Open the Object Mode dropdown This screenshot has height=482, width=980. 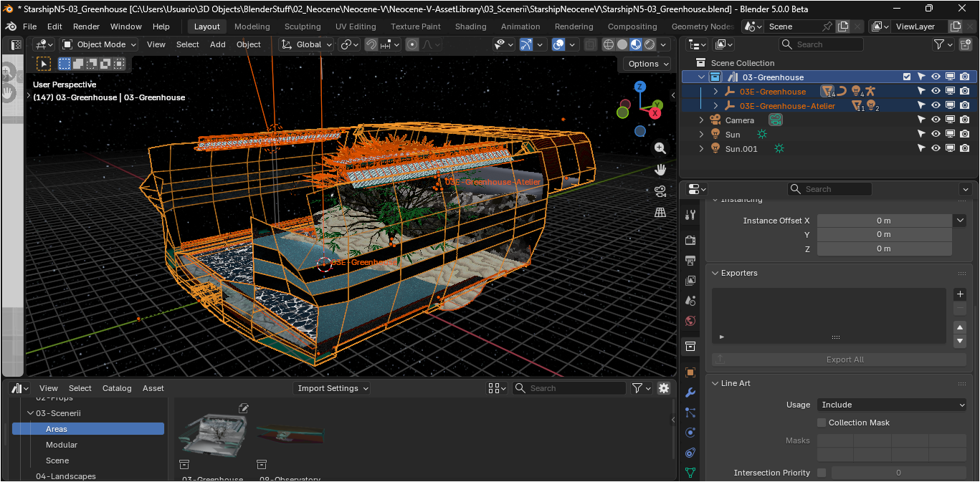point(99,44)
